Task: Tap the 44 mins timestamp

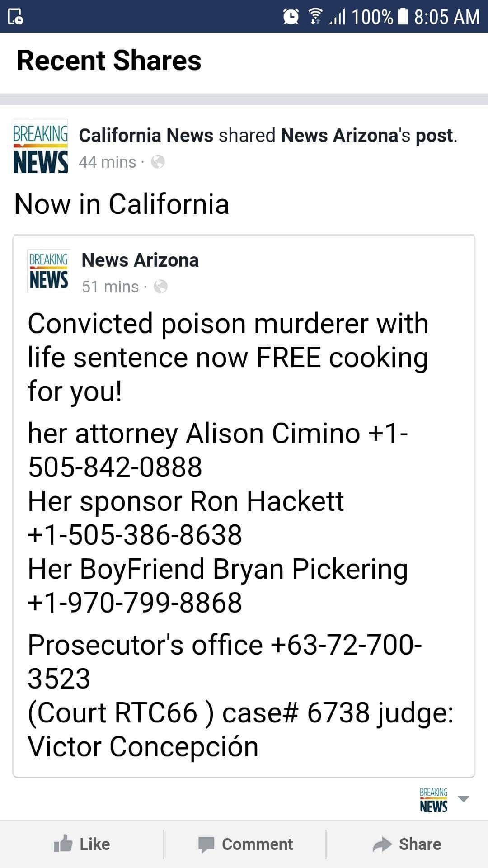Action: point(108,162)
